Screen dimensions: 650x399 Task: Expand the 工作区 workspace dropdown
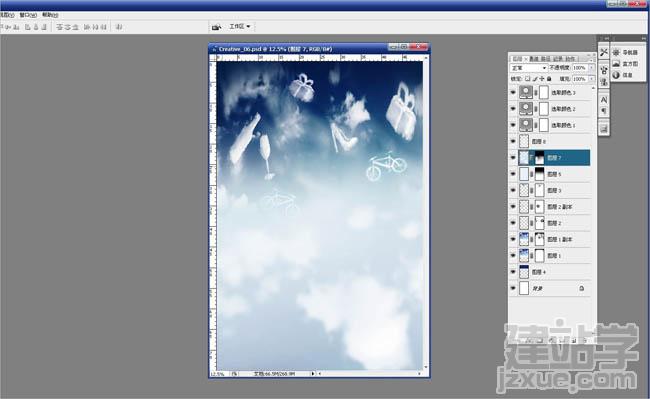240,26
